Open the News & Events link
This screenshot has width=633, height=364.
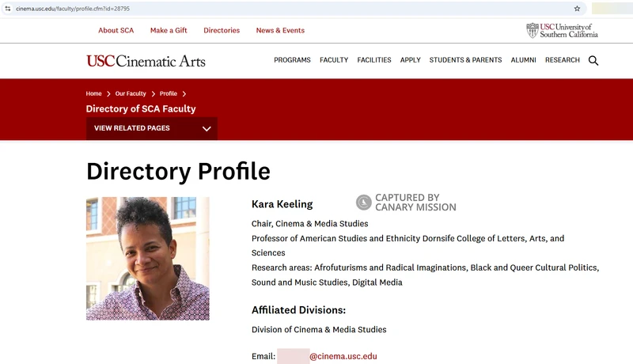click(280, 30)
